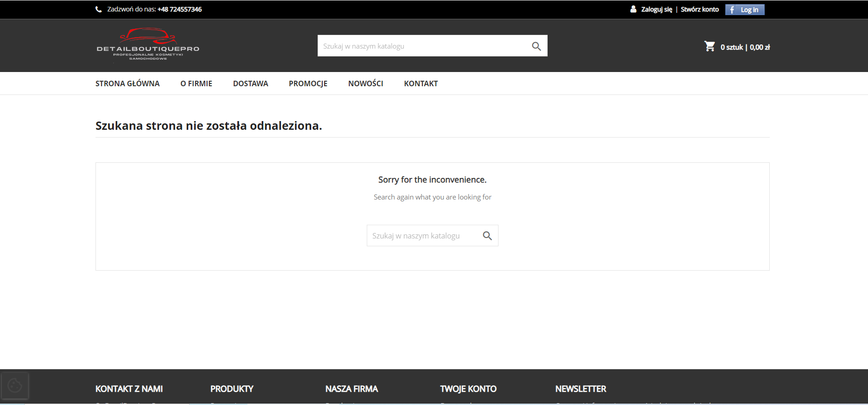Viewport: 868px width, 405px height.
Task: Open the Kontakt menu item
Action: pos(421,83)
